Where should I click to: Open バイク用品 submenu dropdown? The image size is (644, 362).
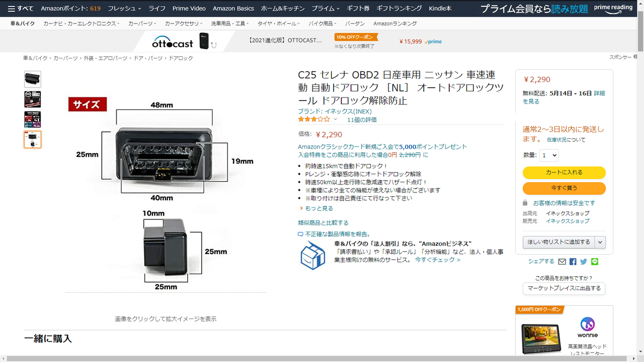323,24
